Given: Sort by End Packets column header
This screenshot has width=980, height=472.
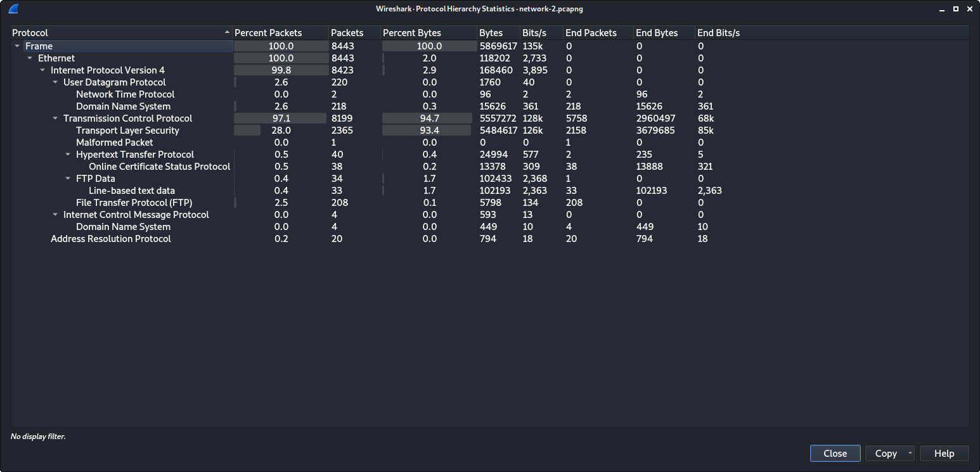Looking at the screenshot, I should [x=599, y=33].
